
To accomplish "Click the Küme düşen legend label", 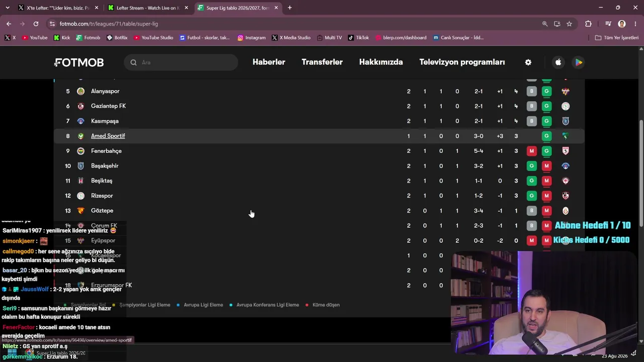I will pos(326,305).
